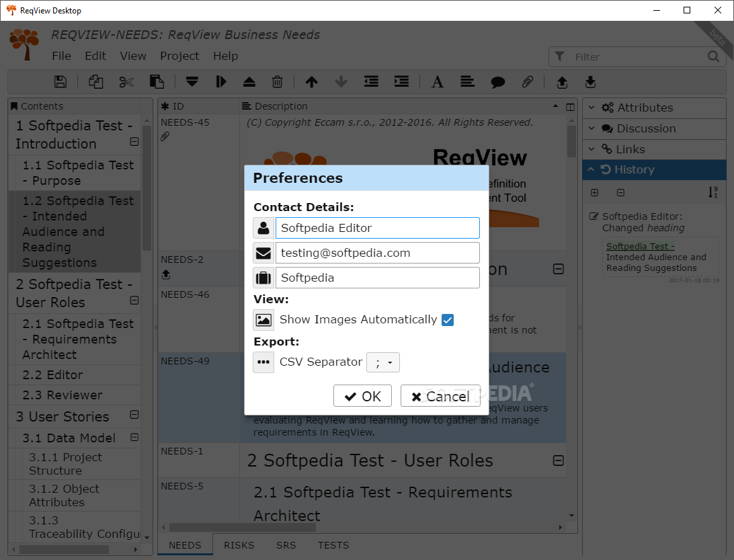Uncheck Show Images Automatically checkbox

point(448,320)
